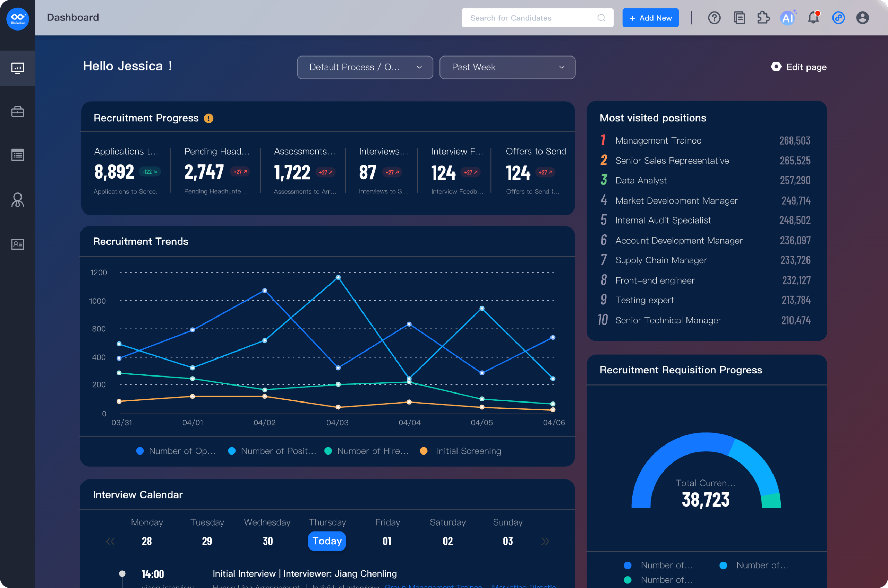Open the briefcase jobs sidebar icon
This screenshot has height=588, width=888.
coord(18,111)
